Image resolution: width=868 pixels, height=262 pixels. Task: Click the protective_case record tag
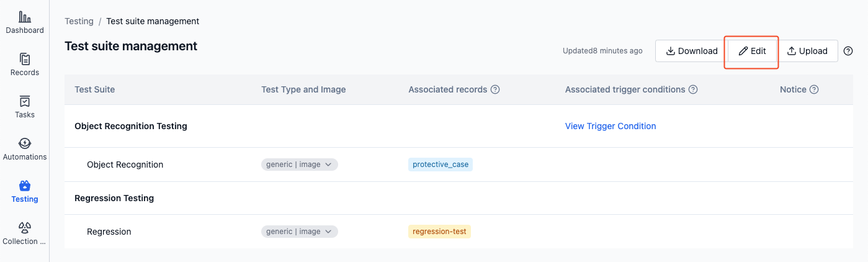pyautogui.click(x=441, y=165)
